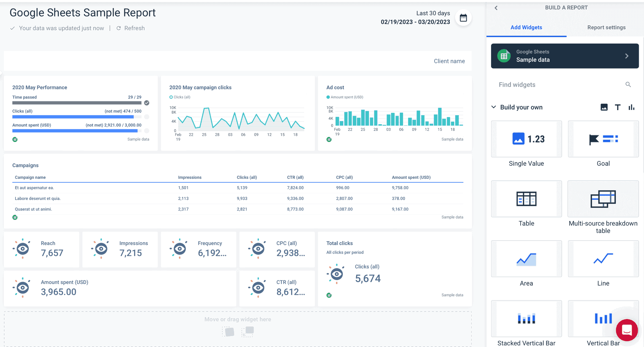Image resolution: width=644 pixels, height=347 pixels.
Task: Select the Add Widgets tab
Action: (x=526, y=27)
